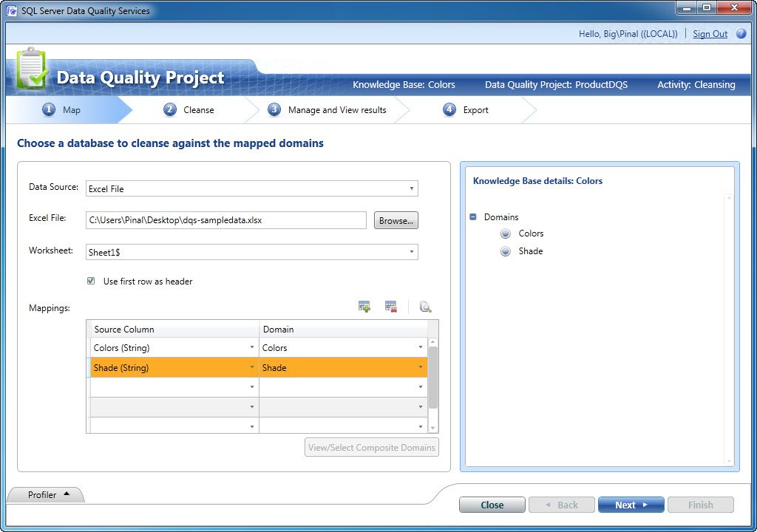Click the Data Quality Project clipboard logo
This screenshot has height=532, width=757.
(32, 69)
